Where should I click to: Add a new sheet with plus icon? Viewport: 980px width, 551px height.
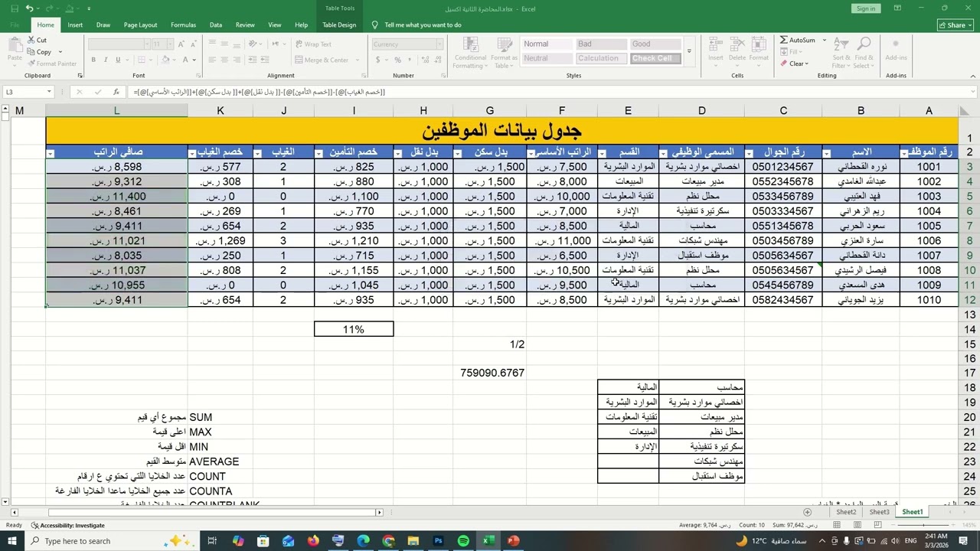[x=807, y=512]
